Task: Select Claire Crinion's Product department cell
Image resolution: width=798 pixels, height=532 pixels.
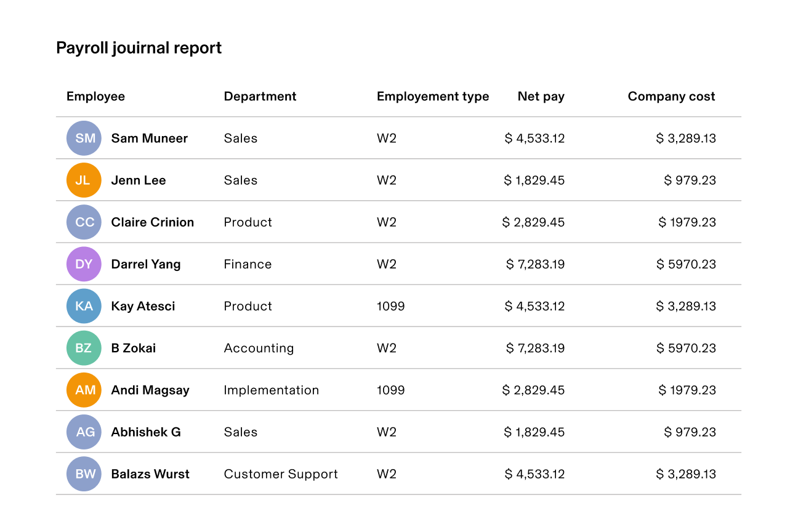Action: (248, 222)
